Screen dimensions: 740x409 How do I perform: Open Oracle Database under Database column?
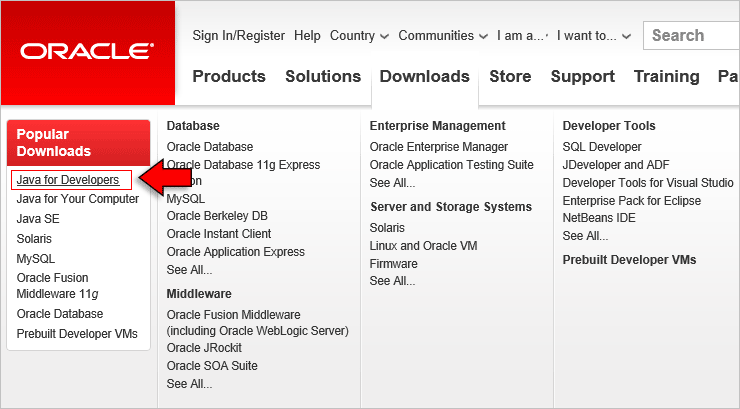(210, 147)
